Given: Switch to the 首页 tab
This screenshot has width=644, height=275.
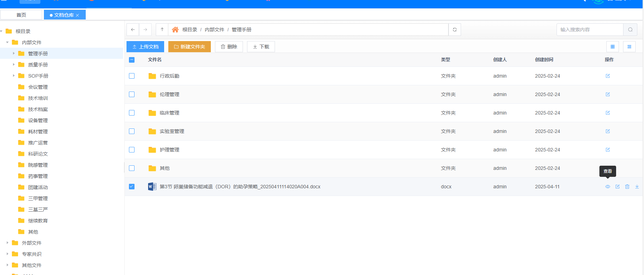Looking at the screenshot, I should click(21, 15).
